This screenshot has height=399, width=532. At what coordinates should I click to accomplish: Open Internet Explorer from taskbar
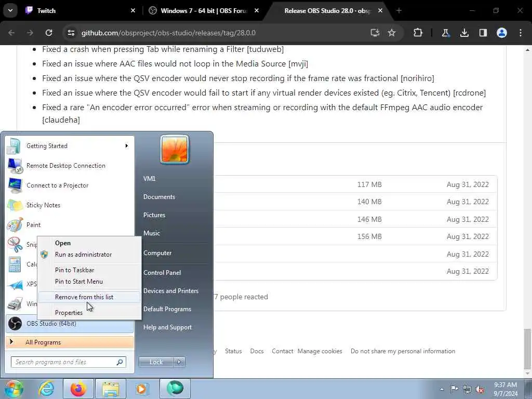coord(46,389)
